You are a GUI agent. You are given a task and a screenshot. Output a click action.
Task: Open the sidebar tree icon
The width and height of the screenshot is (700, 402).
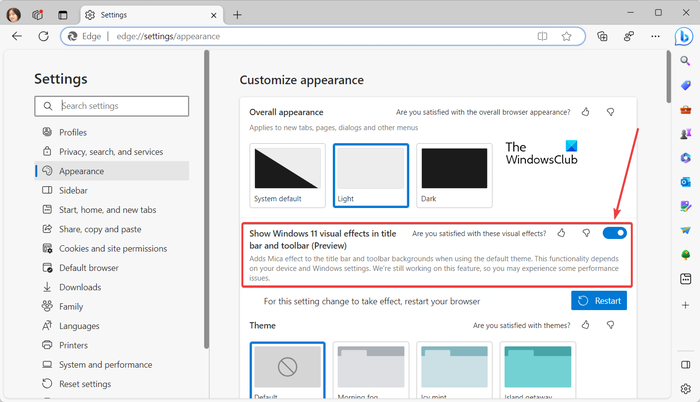tap(686, 255)
